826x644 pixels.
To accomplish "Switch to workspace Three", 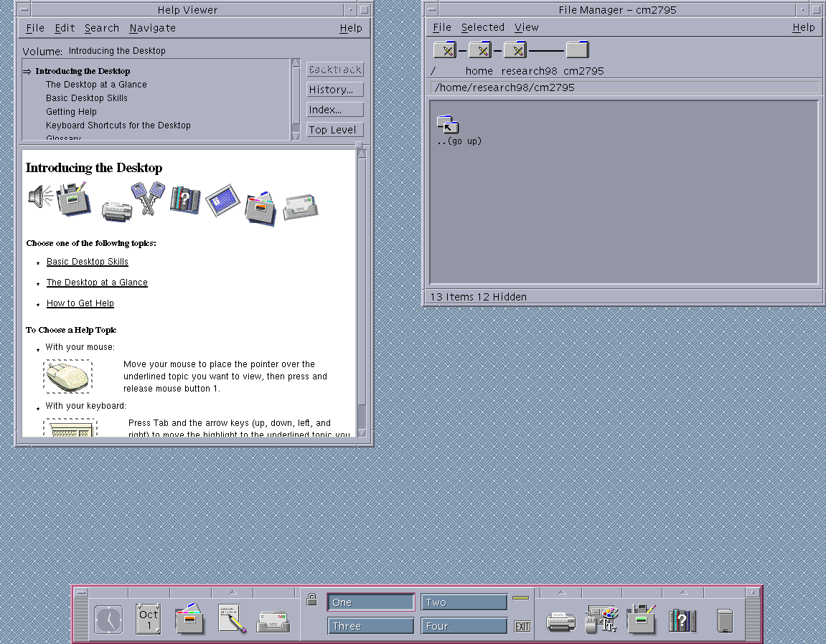I will [x=370, y=626].
